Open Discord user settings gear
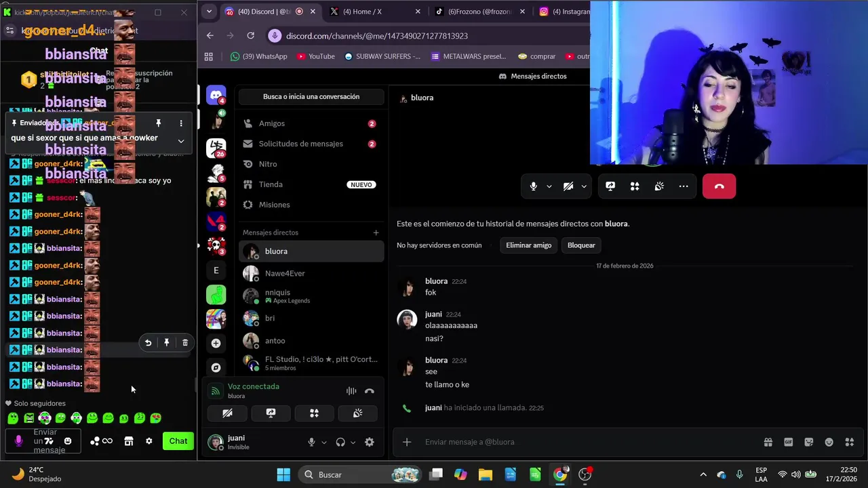 tap(370, 442)
